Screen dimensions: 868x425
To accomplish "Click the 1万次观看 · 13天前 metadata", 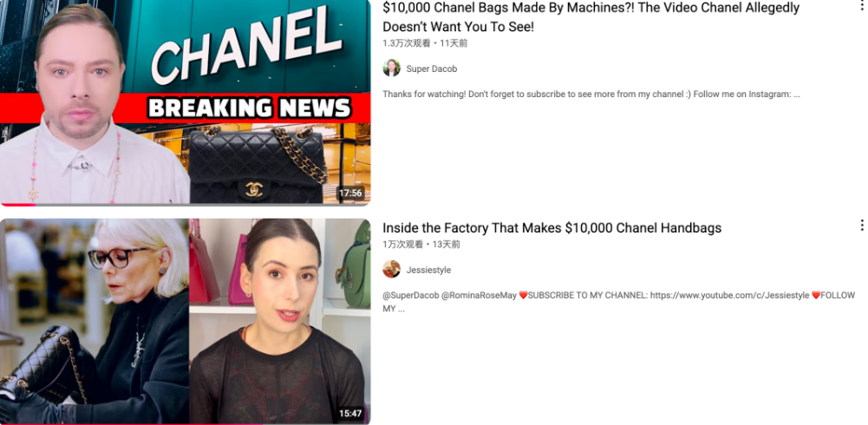I will [x=421, y=244].
